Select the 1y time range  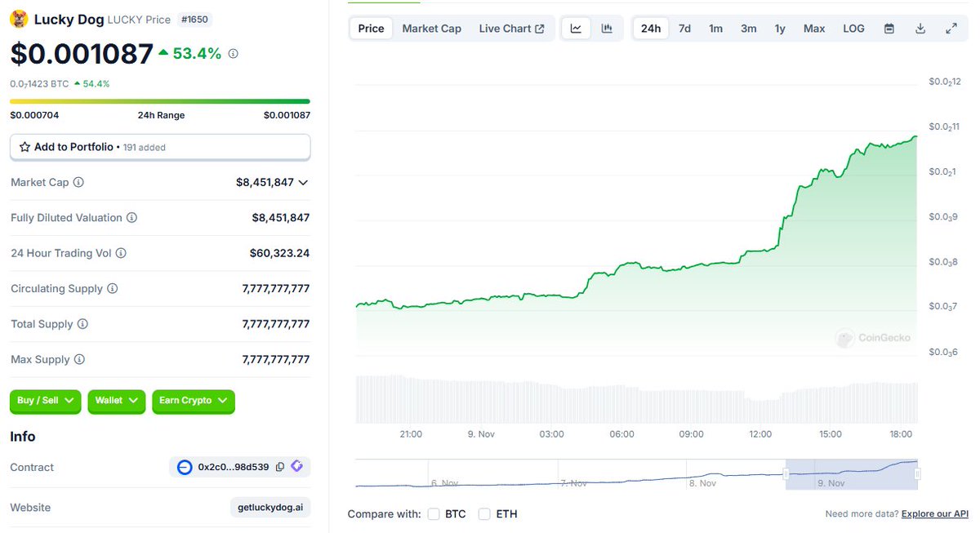pyautogui.click(x=780, y=29)
